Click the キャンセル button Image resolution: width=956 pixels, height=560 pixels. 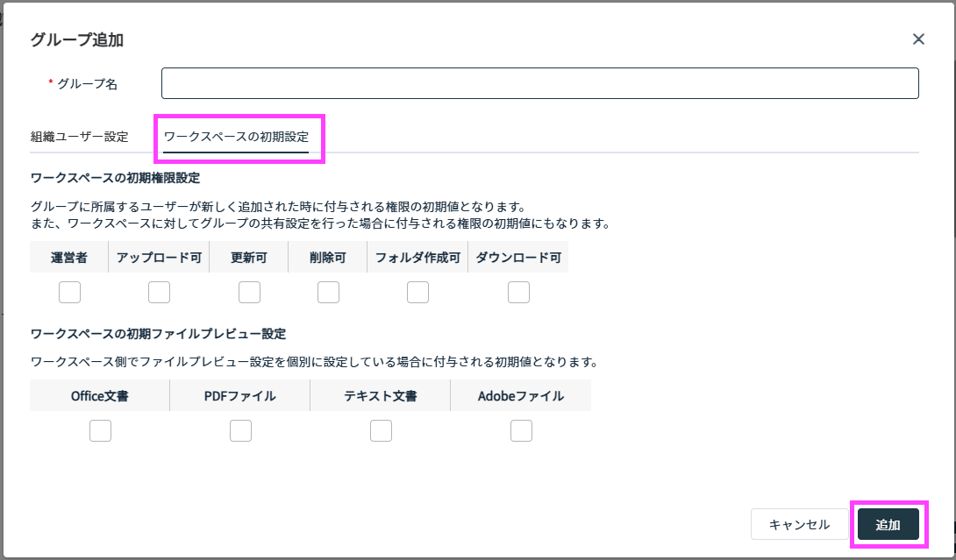[x=799, y=525]
